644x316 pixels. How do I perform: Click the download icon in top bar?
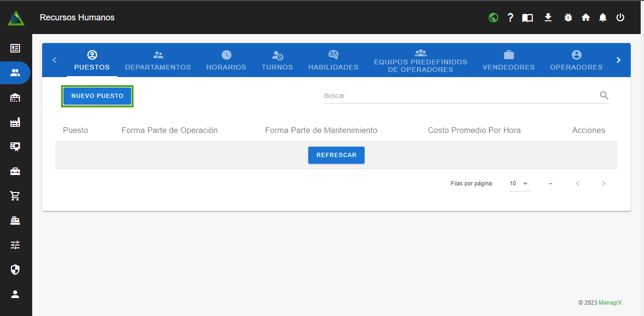point(548,18)
